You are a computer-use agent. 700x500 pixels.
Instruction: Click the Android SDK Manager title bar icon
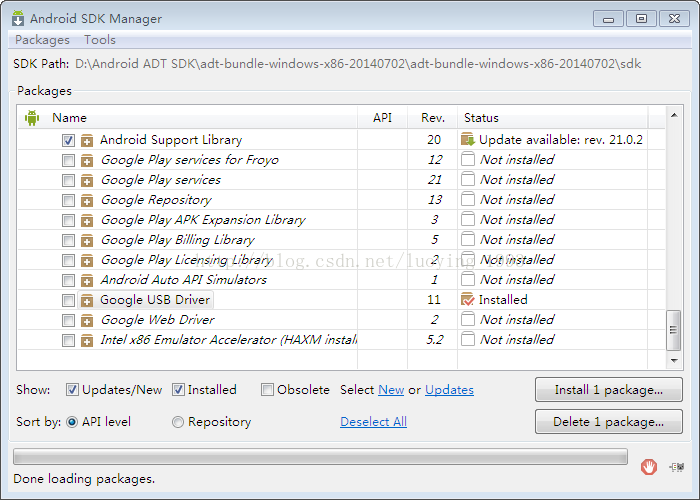click(x=16, y=18)
